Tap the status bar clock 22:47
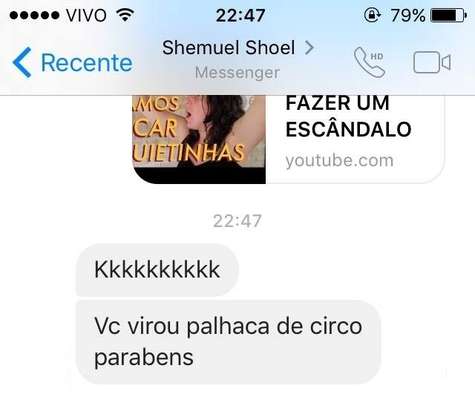This screenshot has width=475, height=400. (240, 15)
